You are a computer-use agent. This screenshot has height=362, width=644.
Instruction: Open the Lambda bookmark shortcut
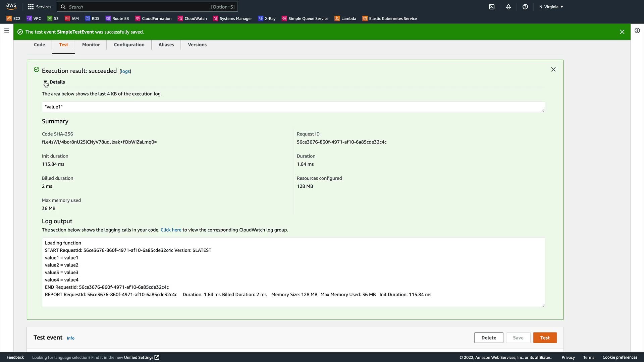coord(345,18)
